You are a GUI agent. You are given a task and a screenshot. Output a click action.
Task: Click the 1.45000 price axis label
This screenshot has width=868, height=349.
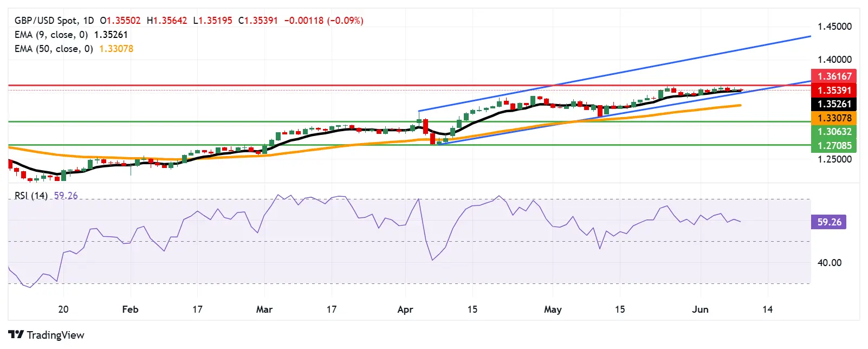click(x=834, y=27)
